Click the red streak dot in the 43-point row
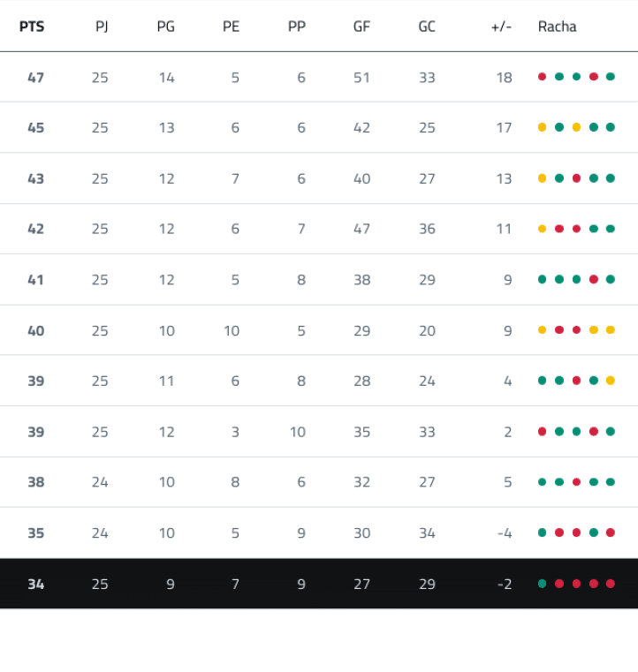 coord(576,178)
